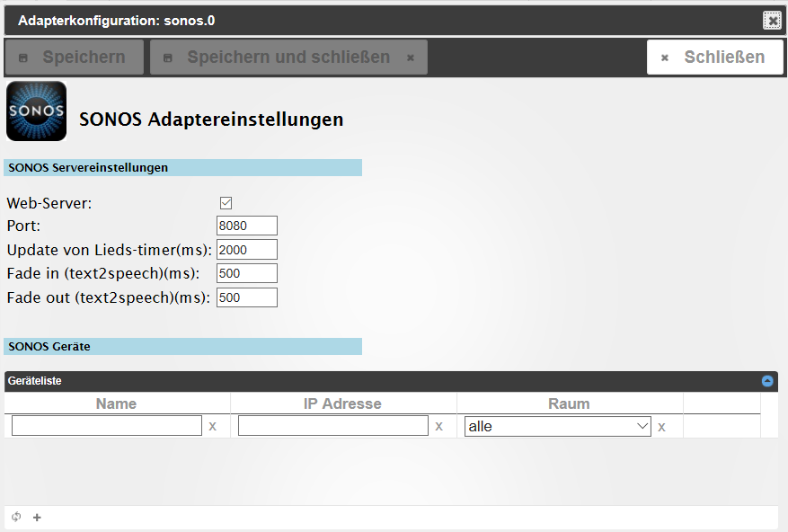Click the add device plus icon
Image resolution: width=788 pixels, height=532 pixels.
tap(37, 518)
